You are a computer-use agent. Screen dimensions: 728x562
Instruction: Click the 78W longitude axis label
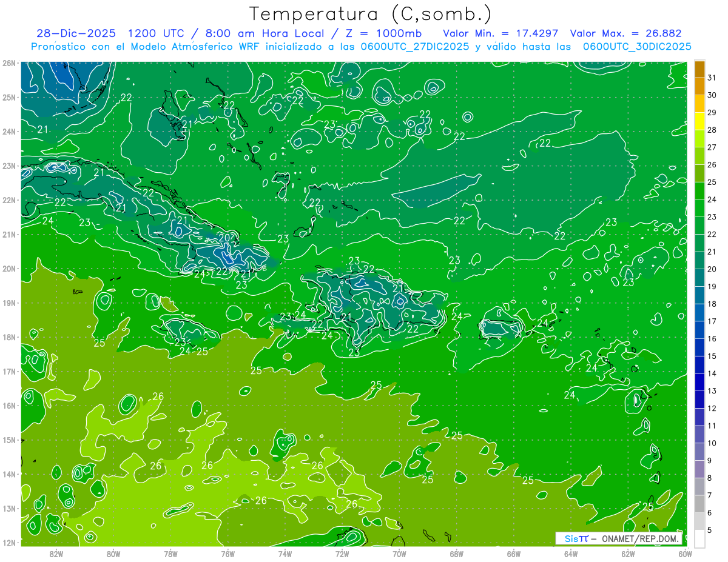tap(170, 553)
